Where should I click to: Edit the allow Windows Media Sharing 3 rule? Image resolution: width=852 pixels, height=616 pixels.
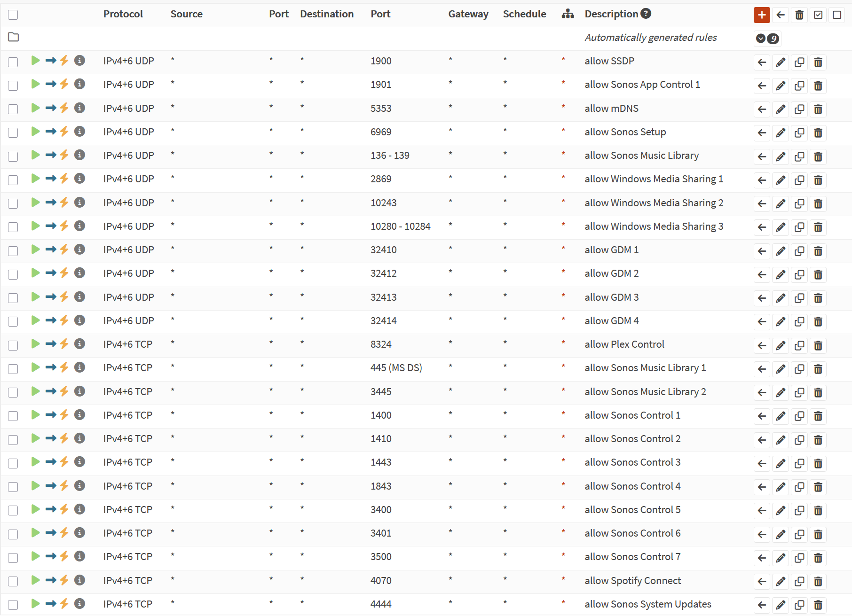point(781,227)
